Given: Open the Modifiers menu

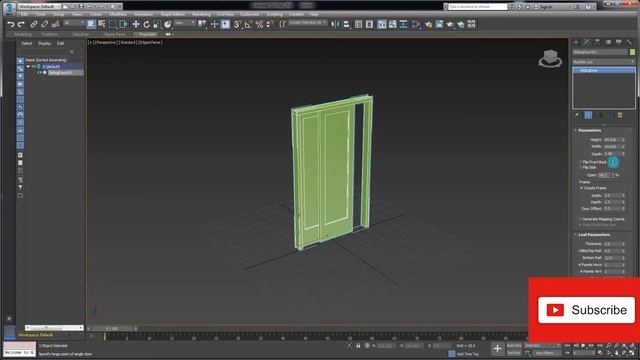Looking at the screenshot, I should (118, 14).
